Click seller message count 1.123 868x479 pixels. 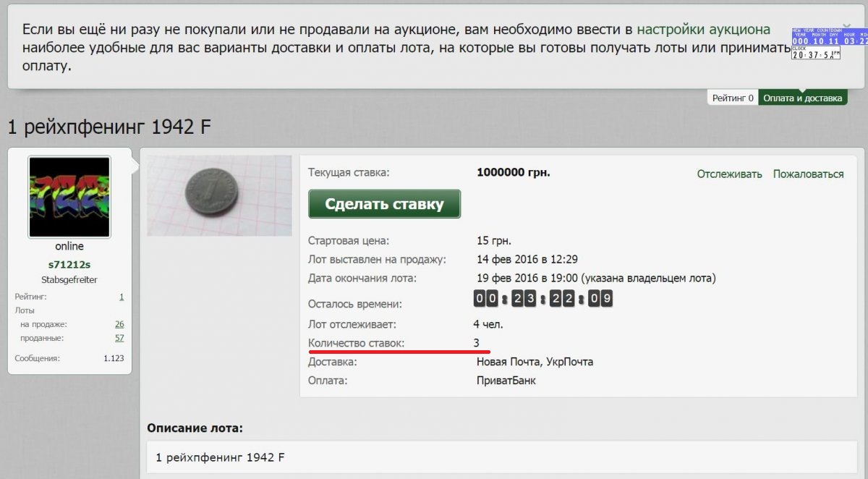click(x=114, y=358)
